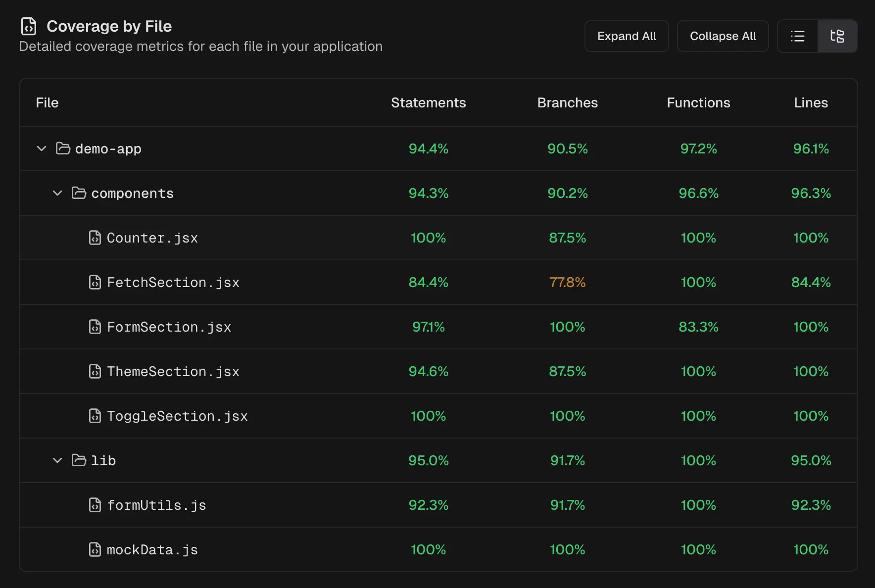This screenshot has height=588, width=875.
Task: Collapse the demo-app folder chevron
Action: click(41, 148)
